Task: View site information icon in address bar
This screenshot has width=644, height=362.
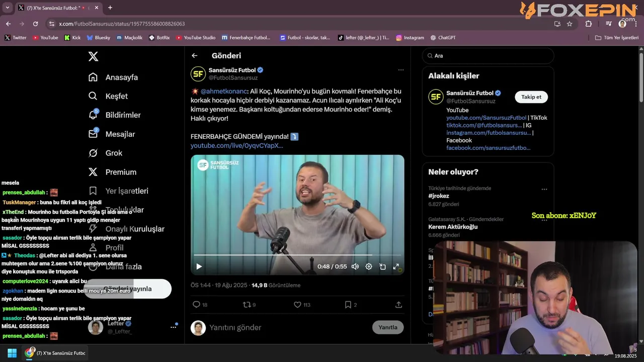Action: (51, 24)
